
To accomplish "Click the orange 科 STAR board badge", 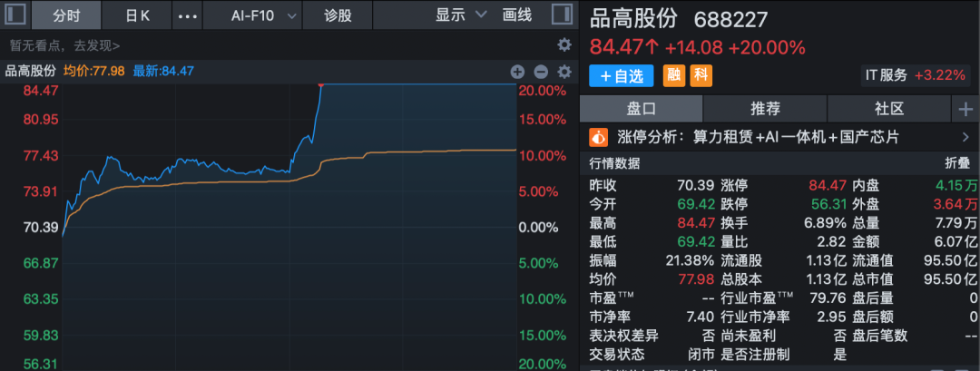I will pos(701,76).
